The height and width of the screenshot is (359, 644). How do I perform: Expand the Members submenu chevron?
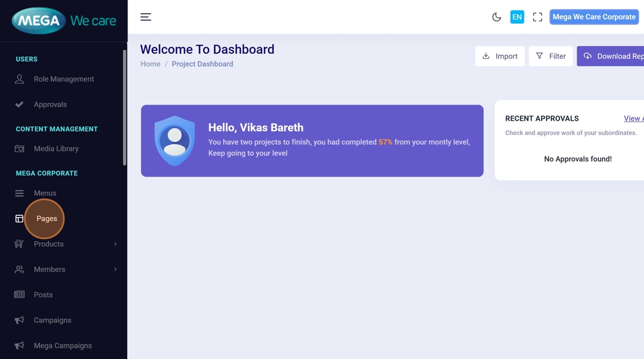point(115,269)
